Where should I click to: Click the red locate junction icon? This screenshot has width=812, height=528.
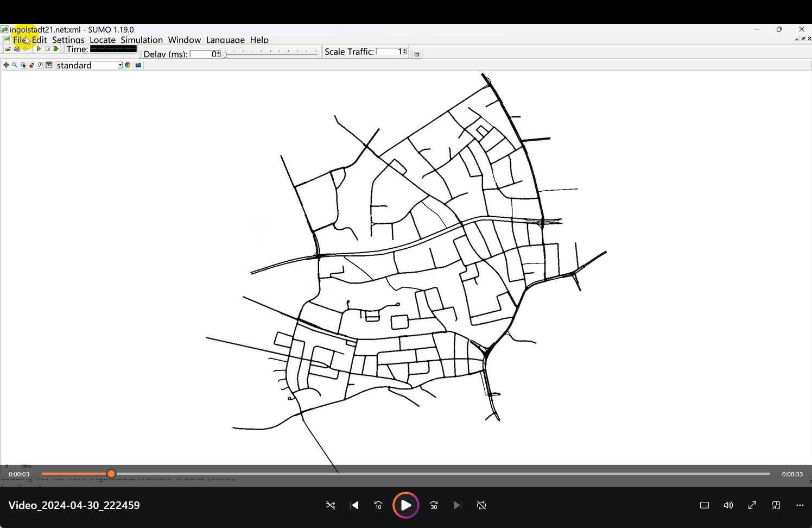31,65
